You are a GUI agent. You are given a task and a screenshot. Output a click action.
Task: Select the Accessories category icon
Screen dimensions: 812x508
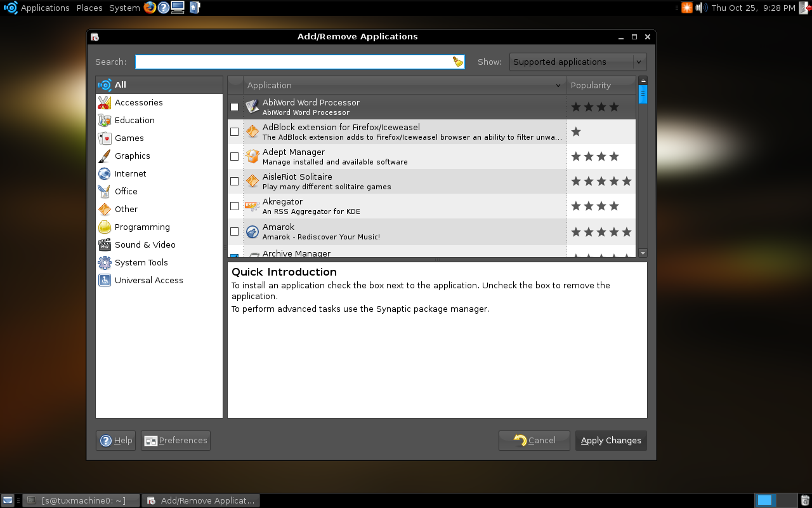pyautogui.click(x=105, y=102)
